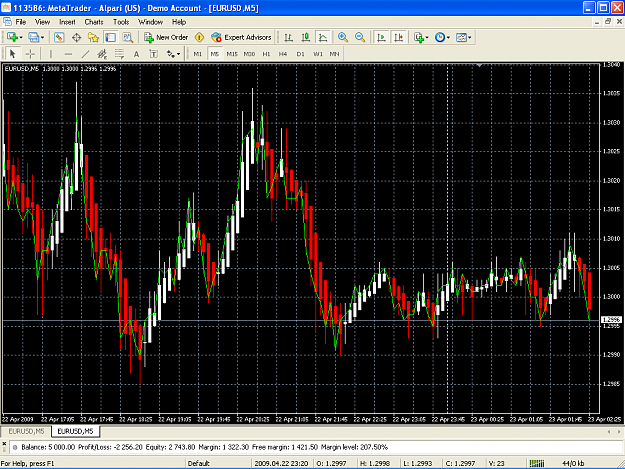Expand the Arrows objects dropdown arrow

point(179,54)
